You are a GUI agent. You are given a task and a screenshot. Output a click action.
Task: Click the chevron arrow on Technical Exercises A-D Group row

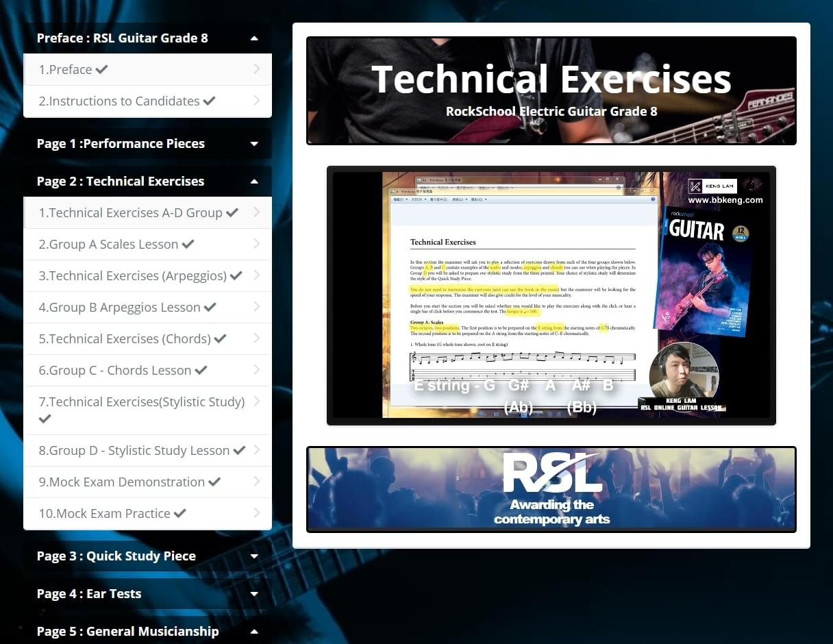pos(256,212)
